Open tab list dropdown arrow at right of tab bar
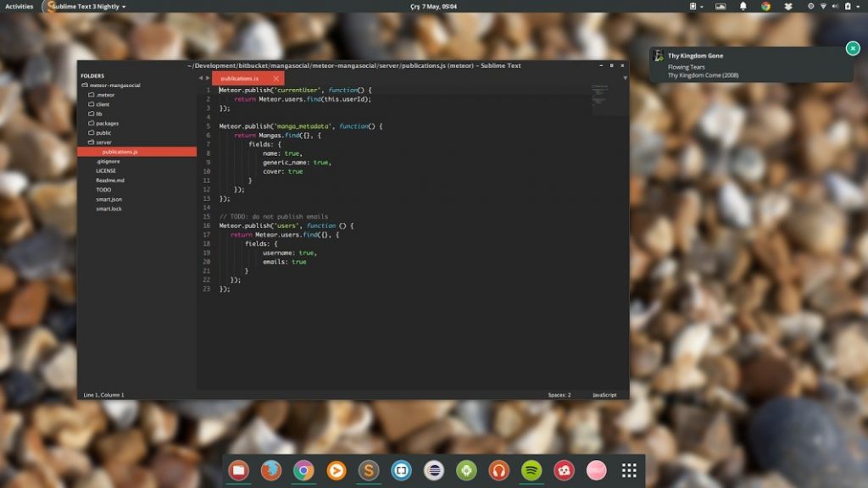This screenshot has height=488, width=868. click(625, 78)
